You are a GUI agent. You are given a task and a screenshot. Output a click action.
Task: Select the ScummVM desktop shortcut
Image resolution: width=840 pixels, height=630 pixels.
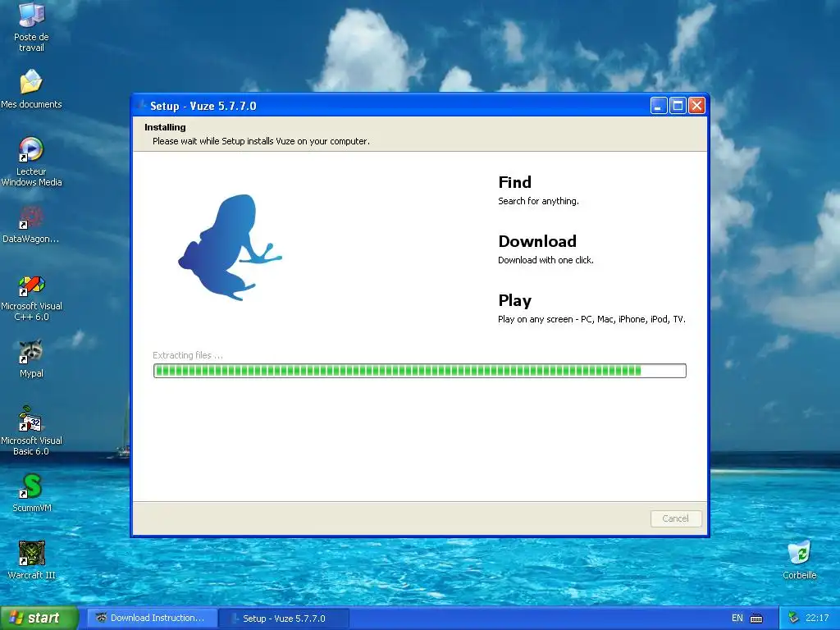(32, 493)
